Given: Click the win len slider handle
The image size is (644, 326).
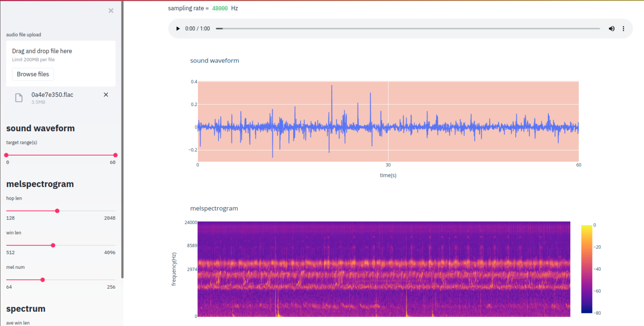Looking at the screenshot, I should (53, 245).
